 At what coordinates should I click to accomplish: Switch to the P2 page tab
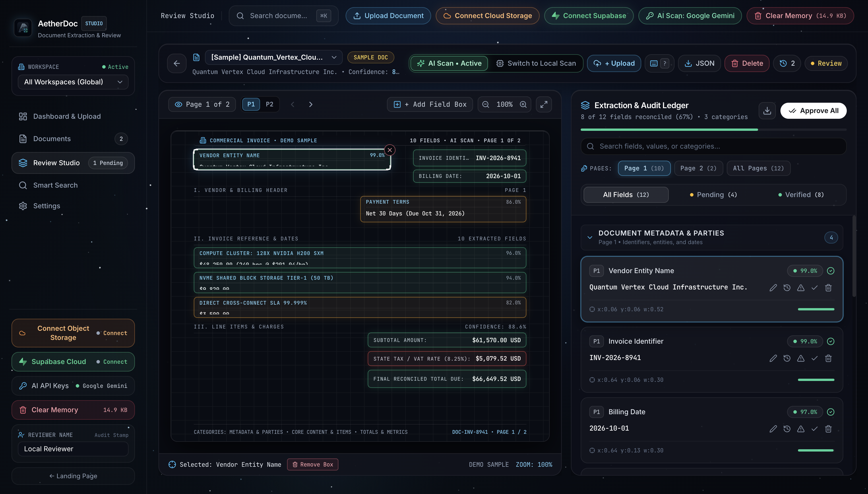(x=270, y=104)
